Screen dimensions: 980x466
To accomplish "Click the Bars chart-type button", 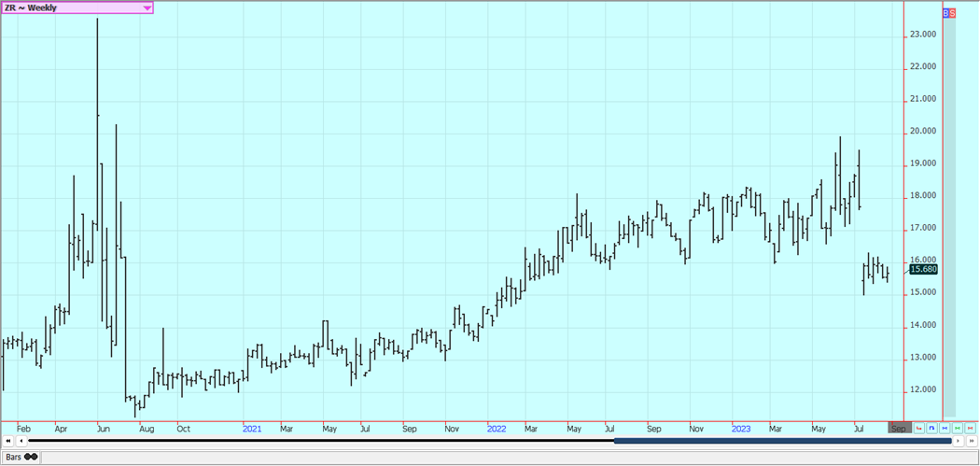I will tap(21, 458).
